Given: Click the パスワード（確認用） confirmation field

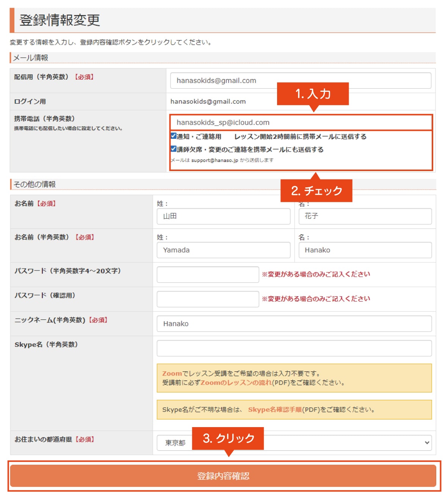Looking at the screenshot, I should click(x=208, y=299).
